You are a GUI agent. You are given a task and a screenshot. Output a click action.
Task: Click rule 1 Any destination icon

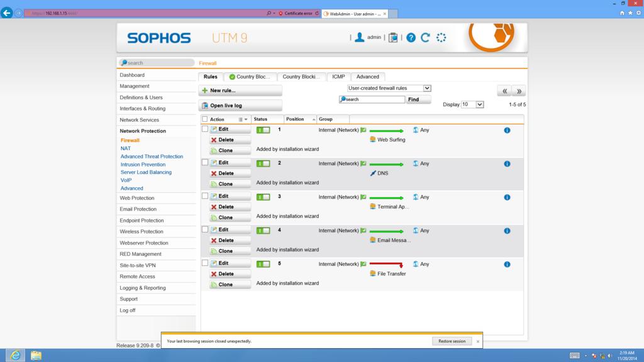click(416, 129)
